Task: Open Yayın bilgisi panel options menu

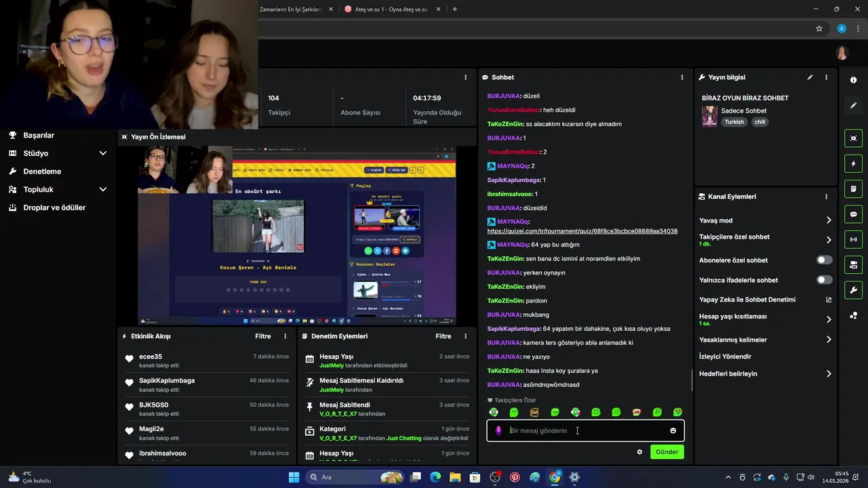Action: (826, 77)
